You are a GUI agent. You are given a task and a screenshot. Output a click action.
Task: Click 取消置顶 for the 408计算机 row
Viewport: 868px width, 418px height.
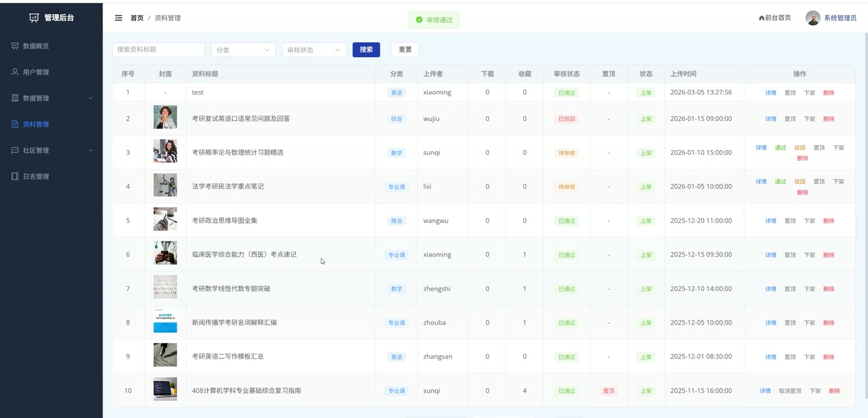point(790,391)
